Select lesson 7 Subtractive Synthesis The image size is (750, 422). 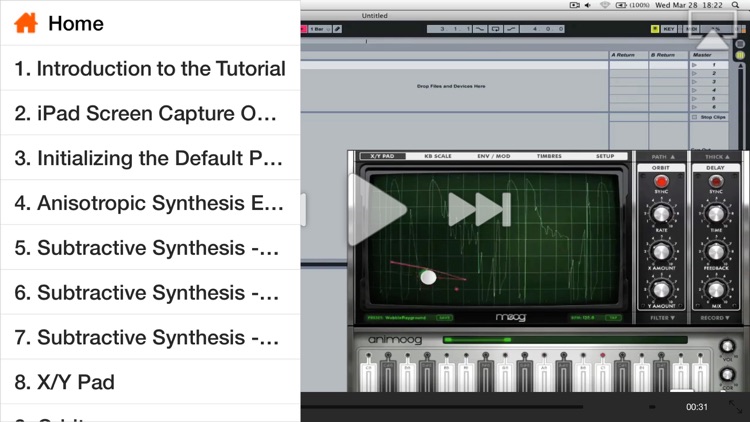(150, 337)
